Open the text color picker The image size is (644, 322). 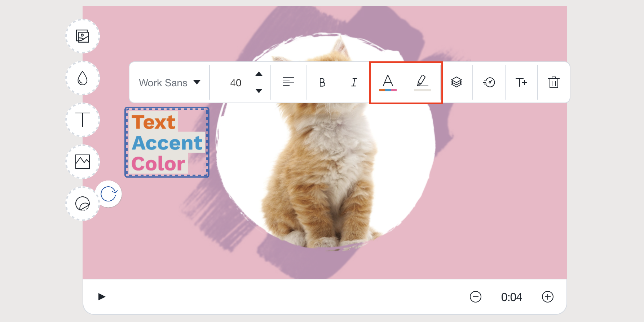point(388,83)
